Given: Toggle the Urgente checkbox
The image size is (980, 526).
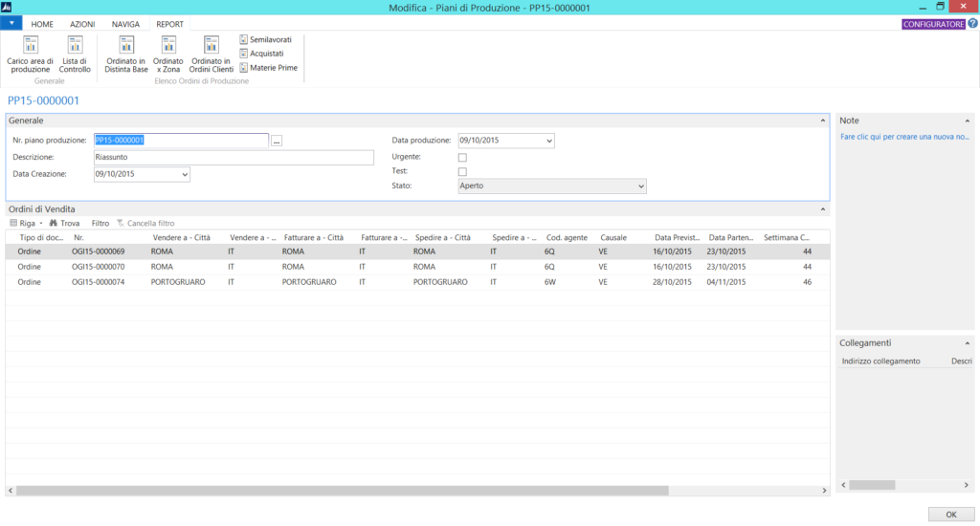Looking at the screenshot, I should tap(462, 158).
